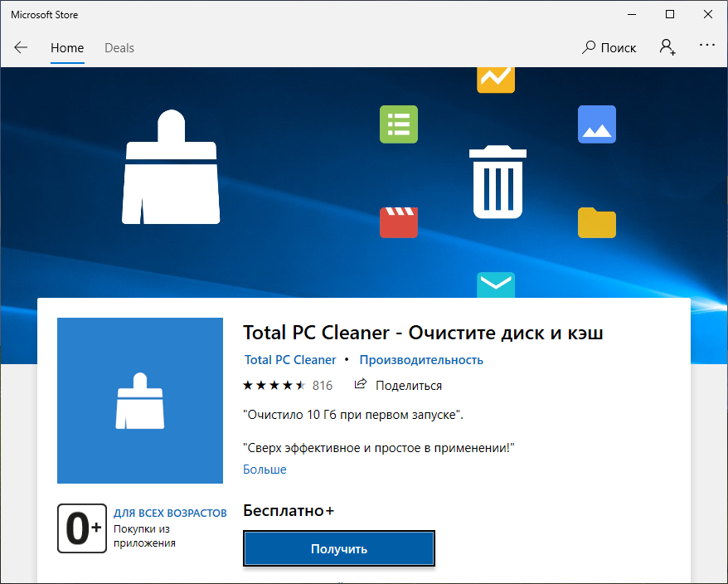
Task: Click the account sign-in person icon
Action: click(x=667, y=47)
